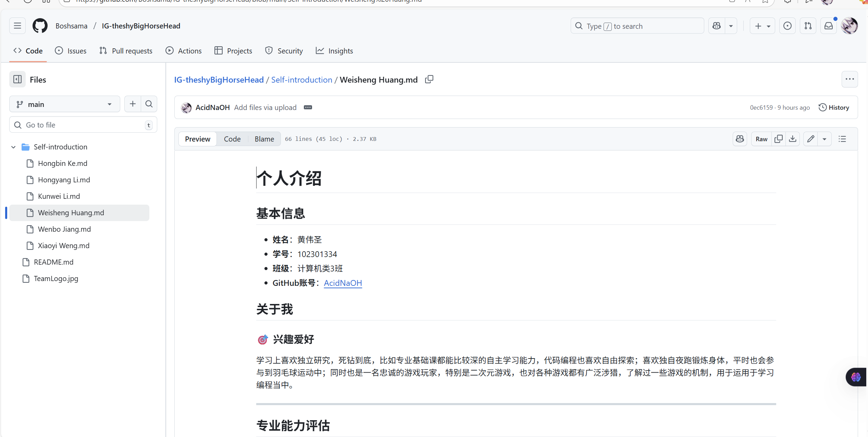Collapse the Files side panel
Image resolution: width=868 pixels, height=437 pixels.
click(x=17, y=80)
